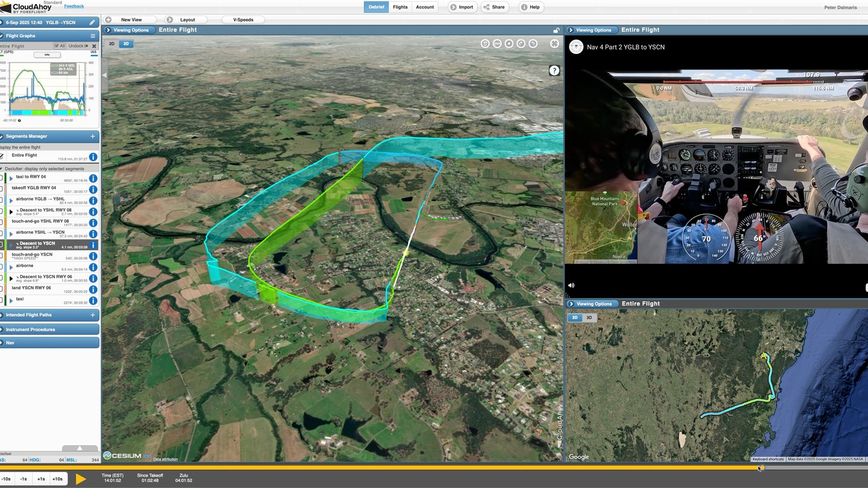Tick checkbox for takeoff YGLB RWY 04
The height and width of the screenshot is (488, 868).
pyautogui.click(x=2, y=189)
